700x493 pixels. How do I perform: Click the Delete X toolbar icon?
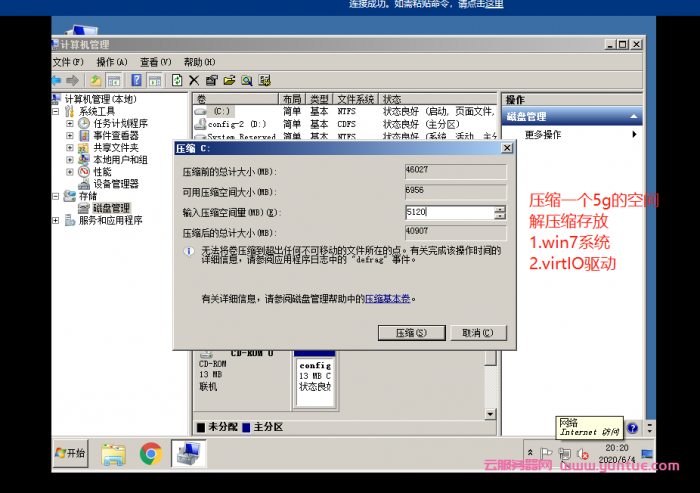coord(194,80)
